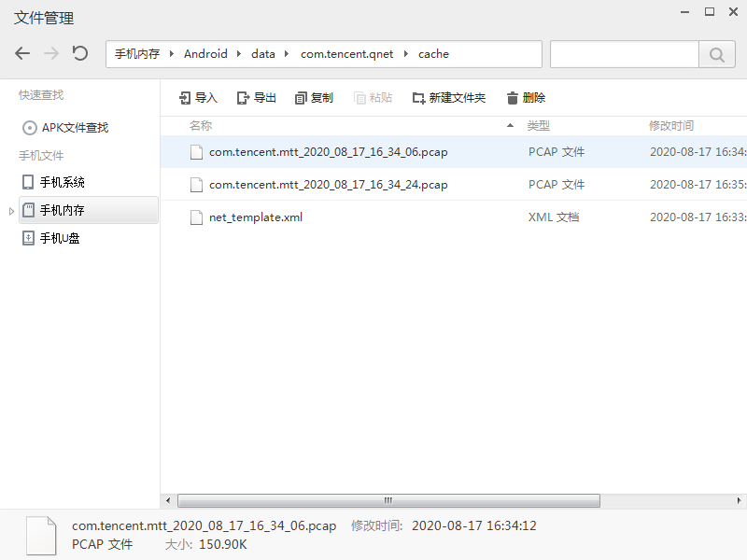Click the sort direction arrow in header
Image resolution: width=747 pixels, height=560 pixels.
(x=510, y=126)
